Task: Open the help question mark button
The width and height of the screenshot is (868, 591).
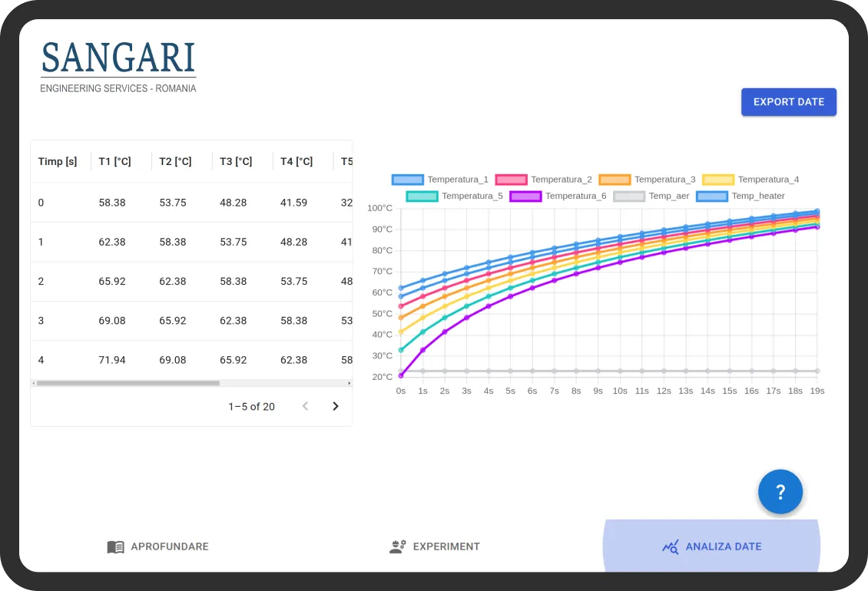Action: (780, 491)
